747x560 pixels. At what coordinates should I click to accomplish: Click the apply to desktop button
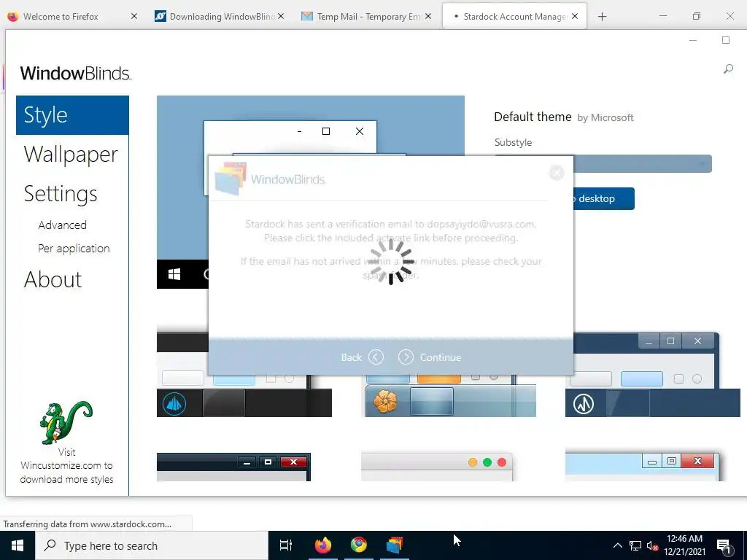[x=603, y=198]
